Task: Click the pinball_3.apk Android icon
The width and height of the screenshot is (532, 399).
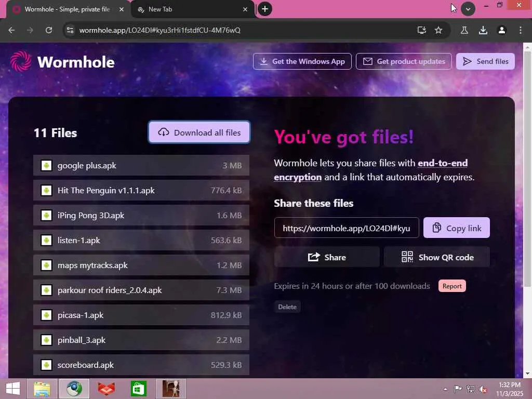Action: point(46,340)
